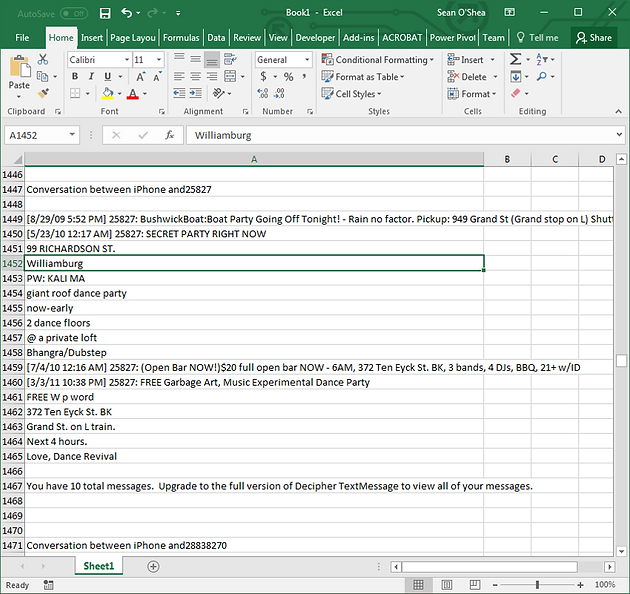Click the Borders icon in Font group

tap(75, 93)
